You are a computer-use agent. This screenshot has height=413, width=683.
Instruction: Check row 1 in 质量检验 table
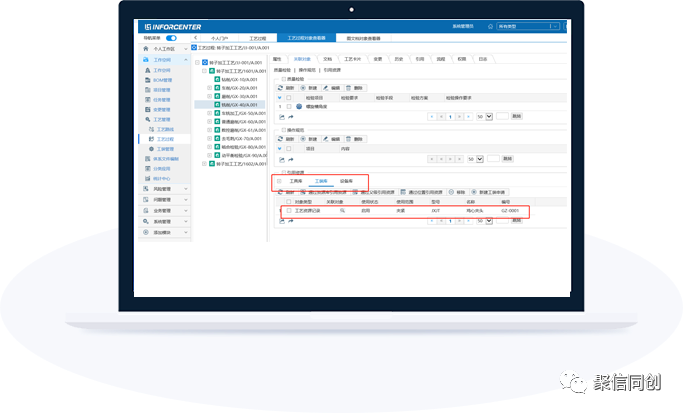point(288,106)
